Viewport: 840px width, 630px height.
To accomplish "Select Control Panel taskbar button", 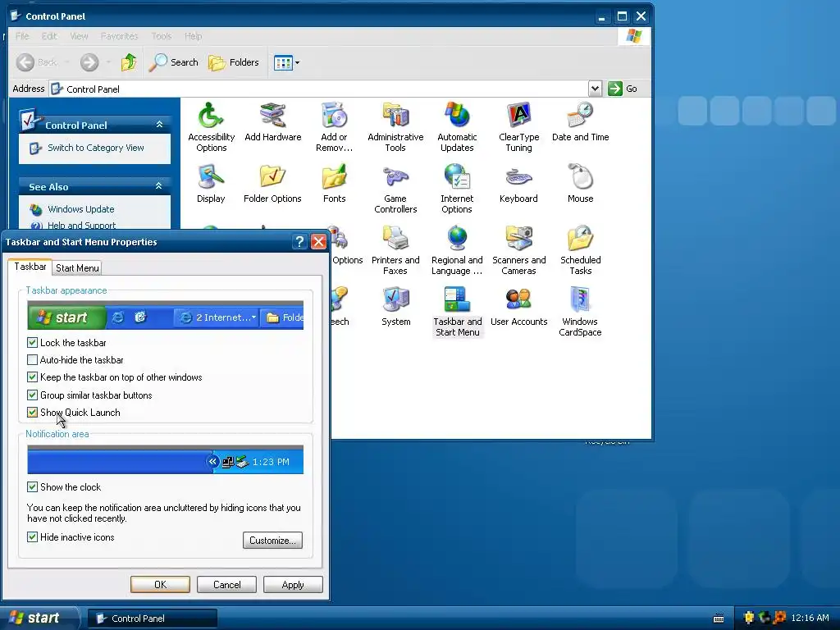I will tap(153, 619).
